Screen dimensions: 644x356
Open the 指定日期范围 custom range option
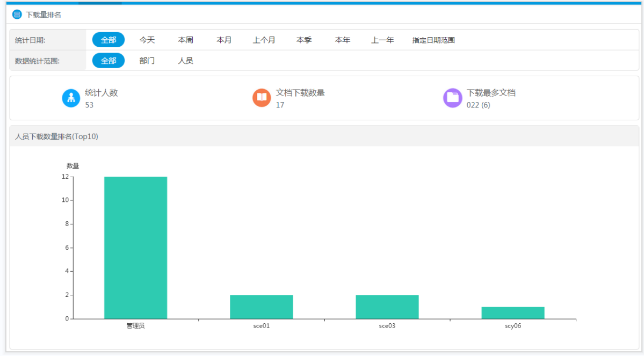(433, 40)
